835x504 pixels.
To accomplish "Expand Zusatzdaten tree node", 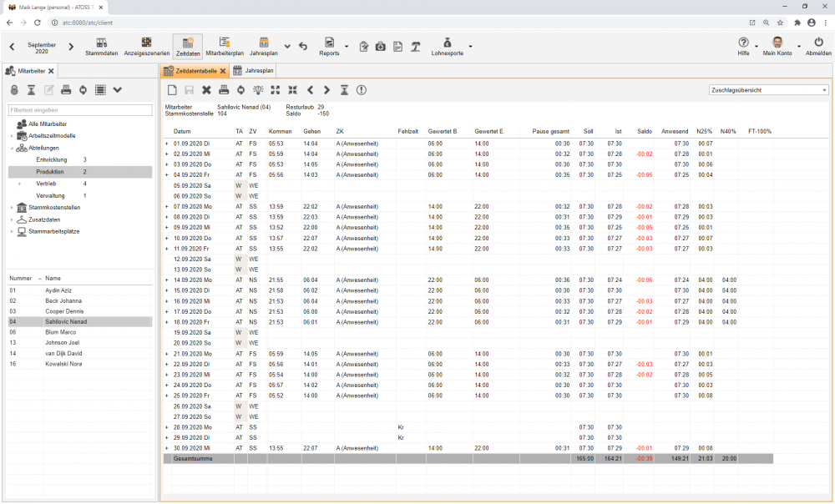I will [12, 219].
